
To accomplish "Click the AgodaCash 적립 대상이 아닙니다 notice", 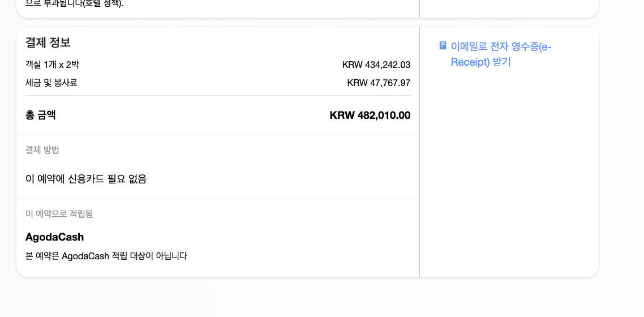I will pyautogui.click(x=106, y=256).
